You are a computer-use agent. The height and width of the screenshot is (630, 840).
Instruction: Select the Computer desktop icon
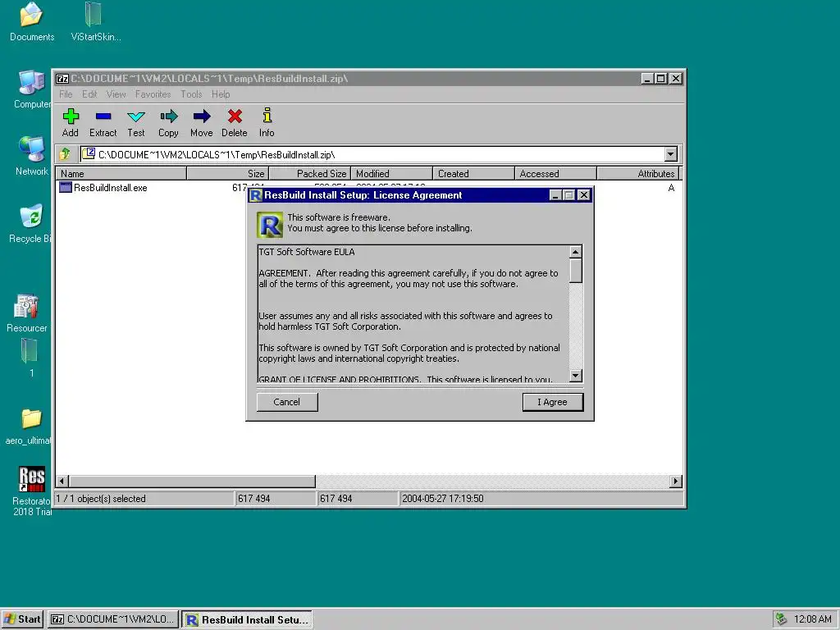click(x=32, y=82)
